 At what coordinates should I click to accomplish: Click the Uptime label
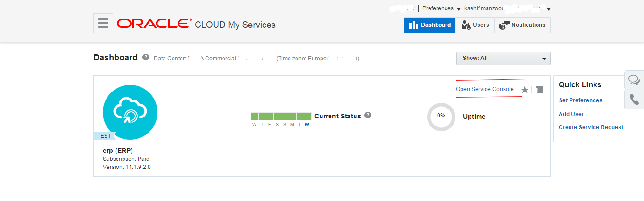click(474, 117)
